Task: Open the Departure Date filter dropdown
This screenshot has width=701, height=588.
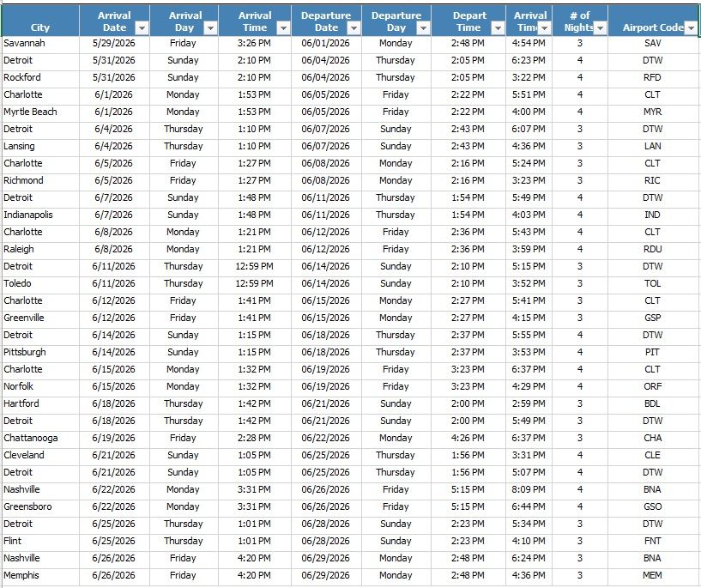Action: click(x=354, y=28)
